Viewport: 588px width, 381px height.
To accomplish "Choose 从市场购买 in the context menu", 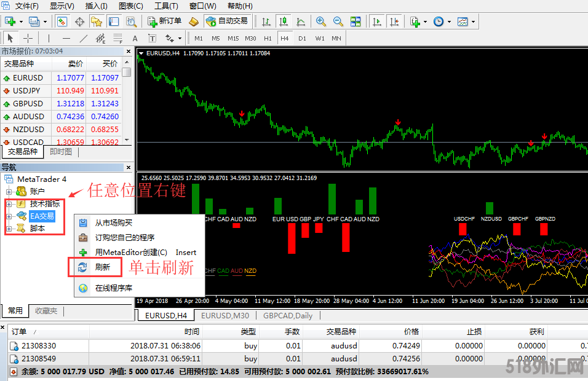I will coord(139,223).
